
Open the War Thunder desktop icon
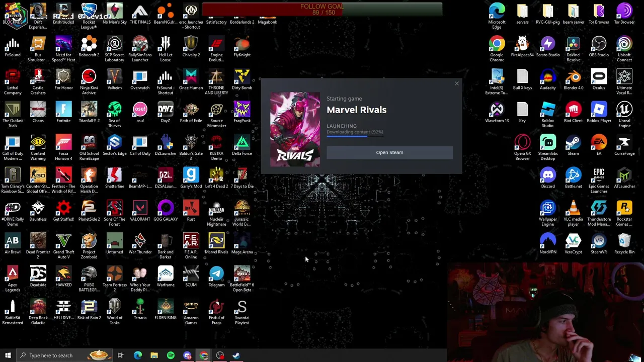[140, 244]
